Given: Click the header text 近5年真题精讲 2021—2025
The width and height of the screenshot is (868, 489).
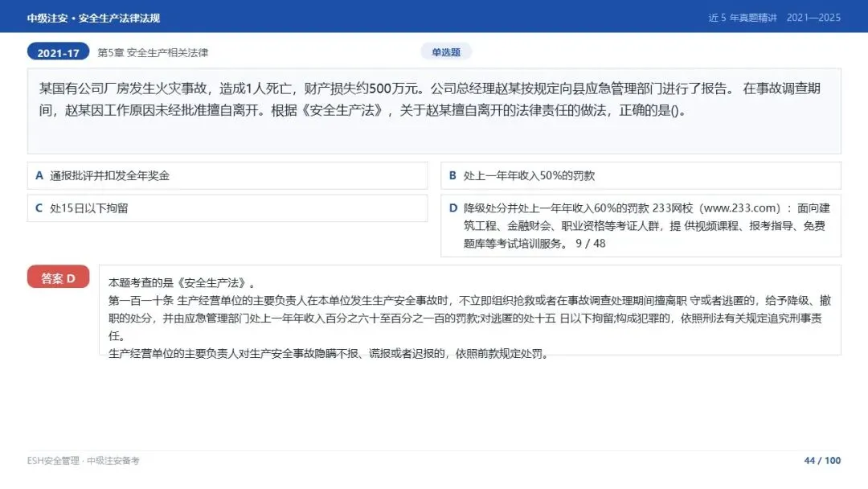Looking at the screenshot, I should coord(775,18).
